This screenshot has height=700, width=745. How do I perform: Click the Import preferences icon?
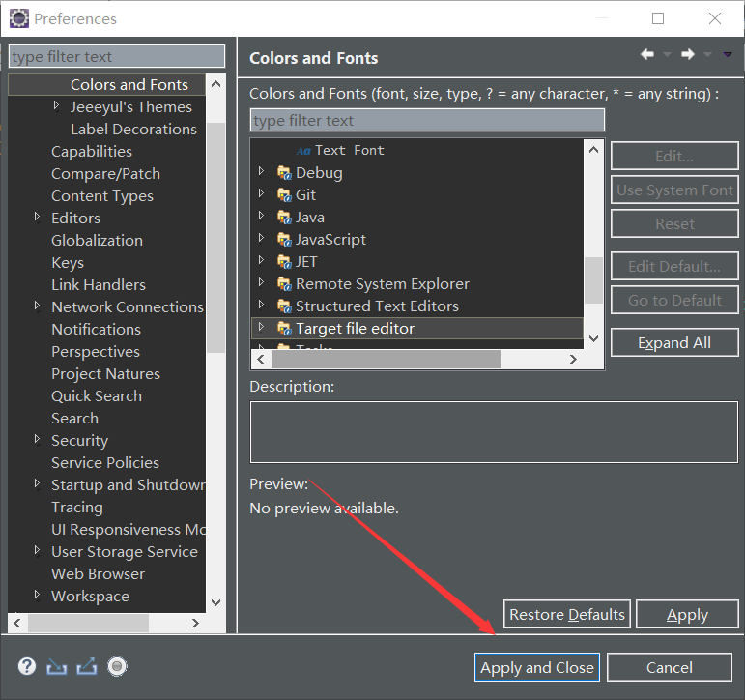pos(57,667)
